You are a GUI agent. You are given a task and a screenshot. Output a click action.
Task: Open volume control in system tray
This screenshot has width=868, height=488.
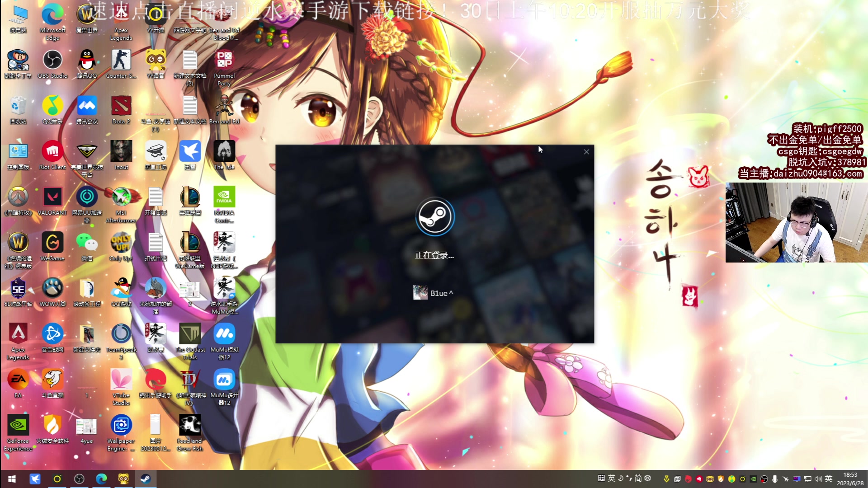point(818,479)
